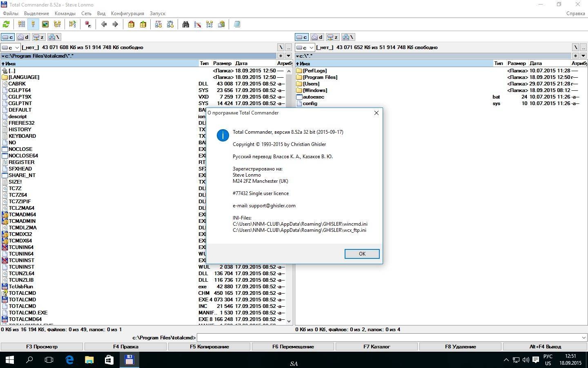
Task: Open file search binoculars icon
Action: click(186, 25)
